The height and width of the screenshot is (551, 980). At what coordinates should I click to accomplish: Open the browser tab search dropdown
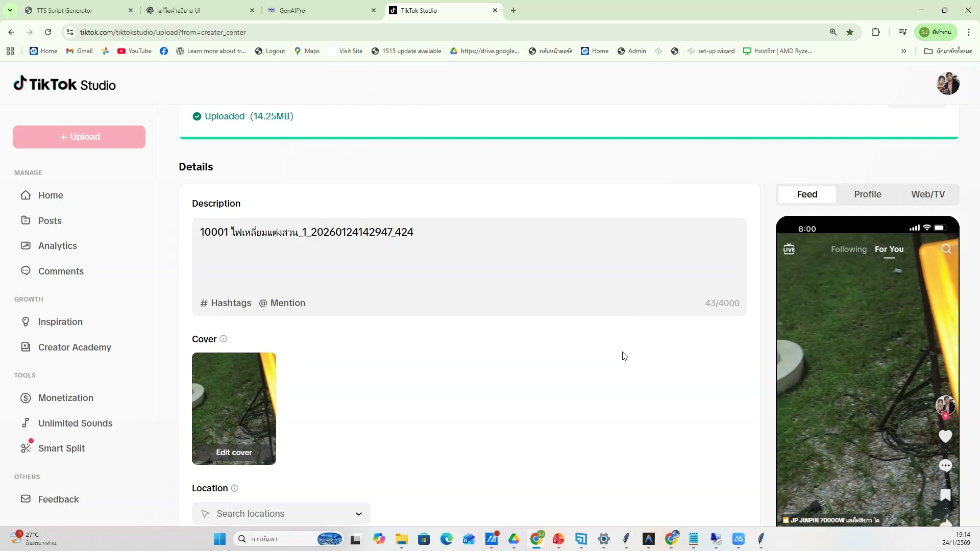[10, 10]
